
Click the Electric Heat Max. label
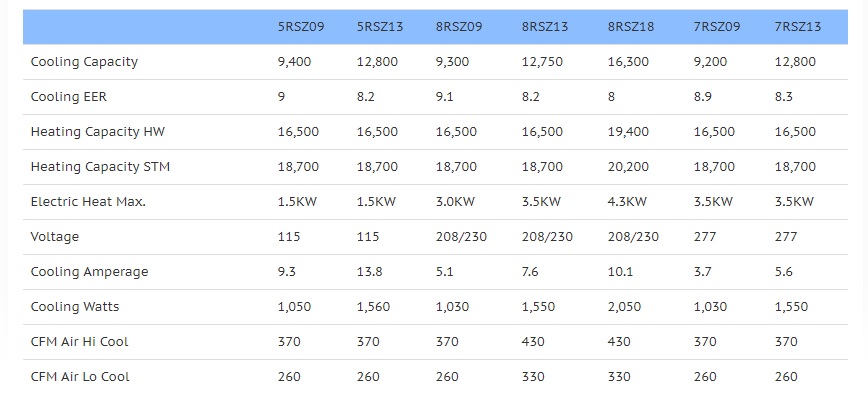coord(88,202)
